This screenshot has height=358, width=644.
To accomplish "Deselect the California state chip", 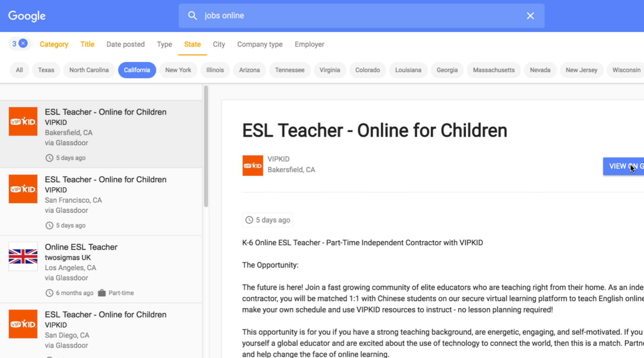I will (137, 70).
